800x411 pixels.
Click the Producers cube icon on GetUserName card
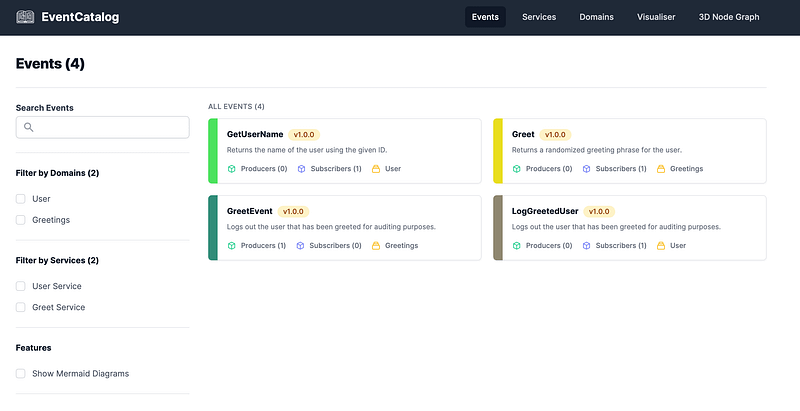(232, 169)
